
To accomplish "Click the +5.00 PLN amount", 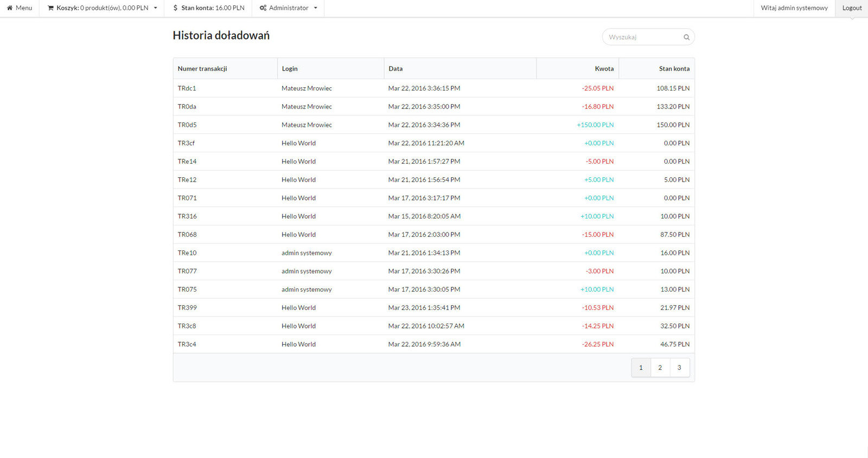I will coord(599,180).
